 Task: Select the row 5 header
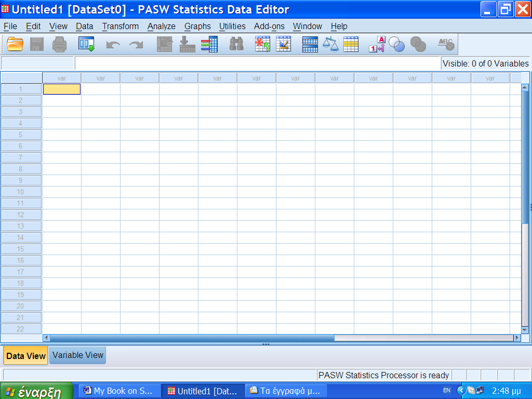[21, 135]
